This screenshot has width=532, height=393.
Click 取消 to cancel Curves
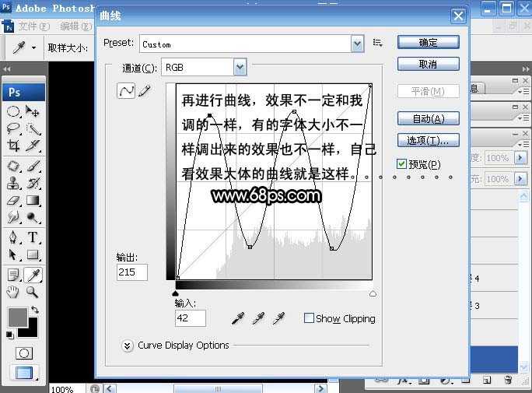[x=429, y=64]
